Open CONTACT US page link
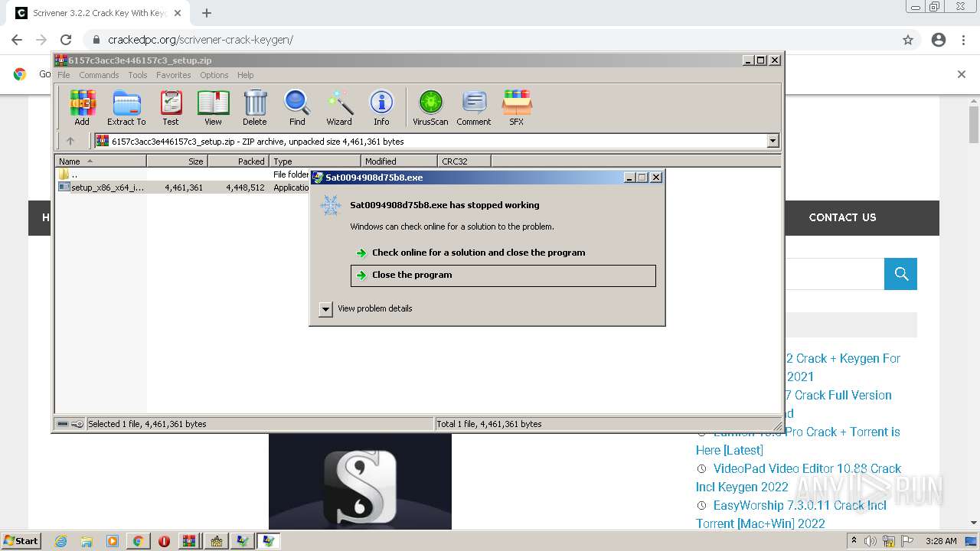The width and height of the screenshot is (980, 551). [842, 217]
